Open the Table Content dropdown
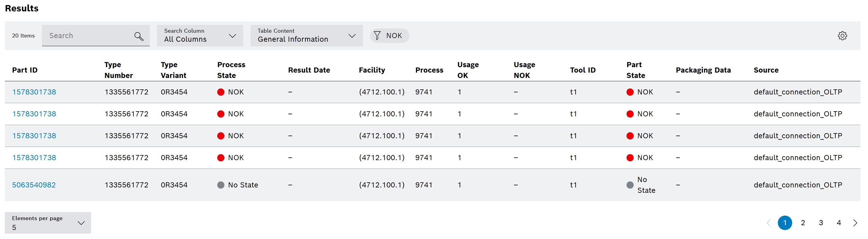The image size is (868, 239). point(306,35)
